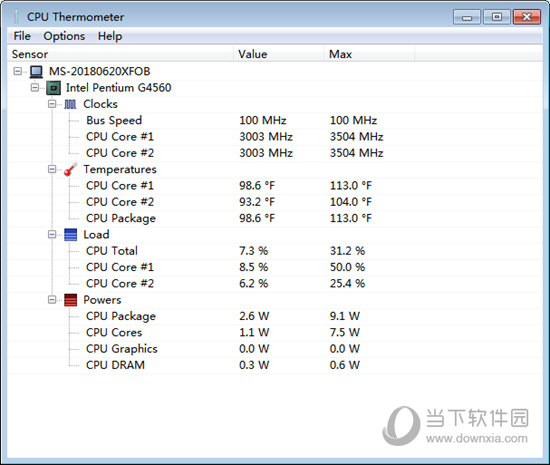Collapse the Load section
Screen dimensions: 550x465
(52, 234)
